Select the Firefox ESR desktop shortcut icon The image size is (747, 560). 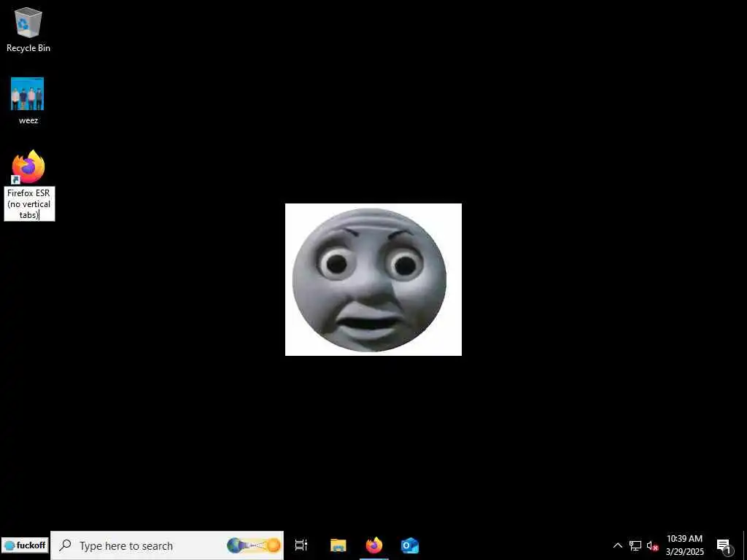point(28,167)
